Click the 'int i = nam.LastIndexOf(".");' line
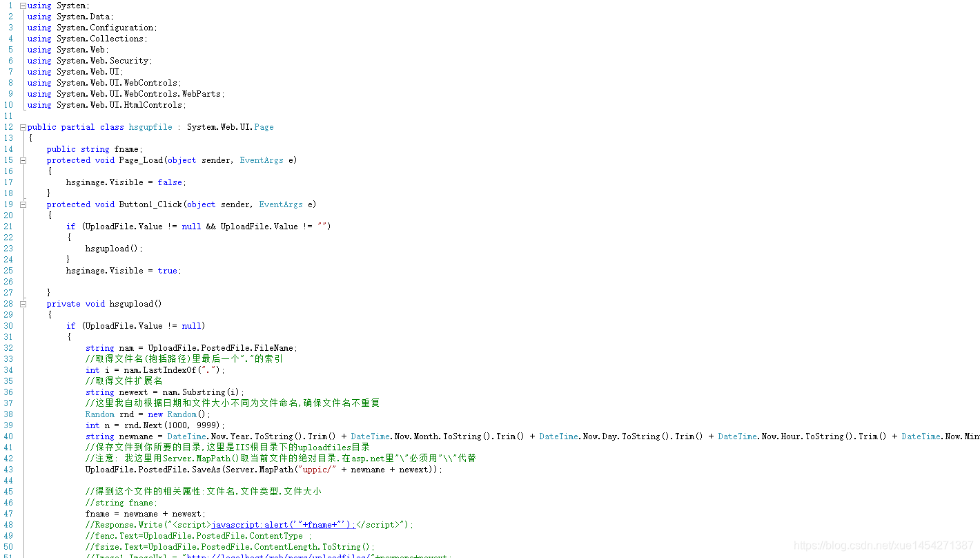Screen dimensions: 980x558 [x=155, y=370]
